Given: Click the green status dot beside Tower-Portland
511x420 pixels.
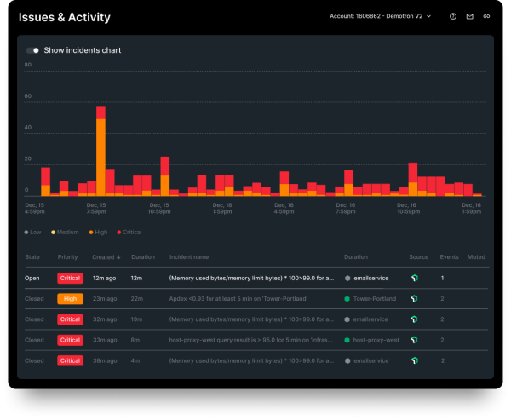Looking at the screenshot, I should point(347,299).
